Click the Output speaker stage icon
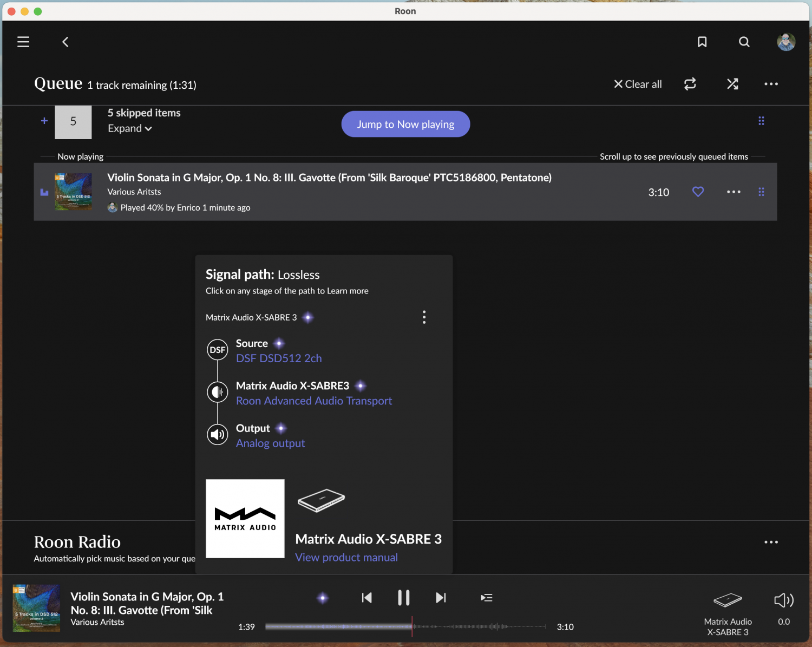The width and height of the screenshot is (812, 647). click(218, 434)
